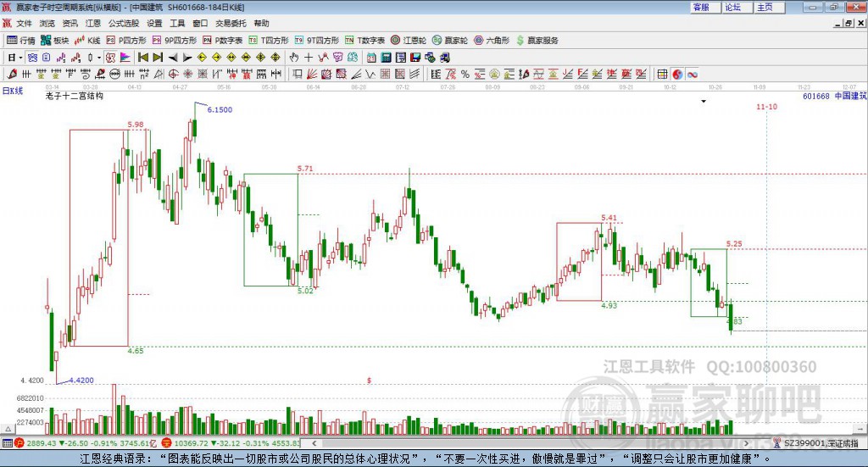
Task: Open the 赢家轮 wheel tool
Action: 450,41
